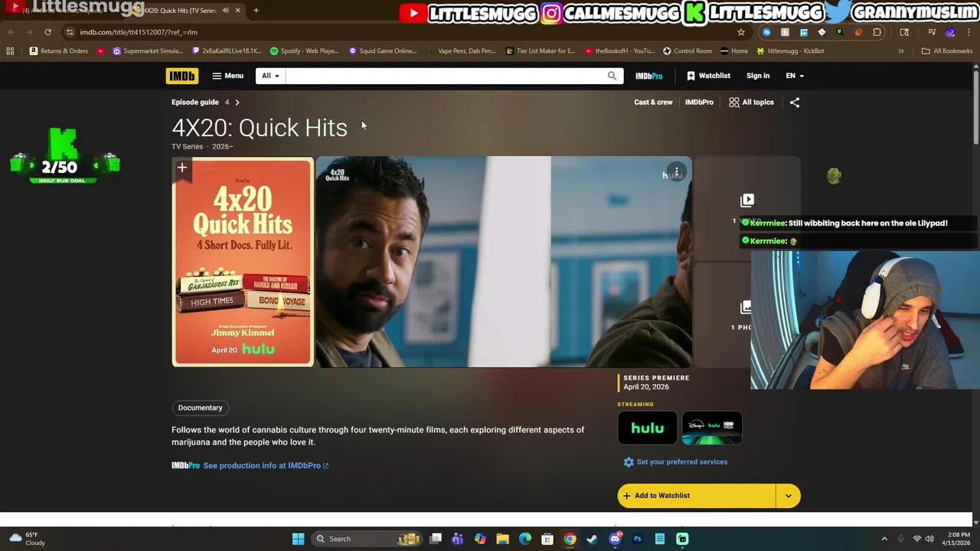This screenshot has width=980, height=551.
Task: Click the Hulu streaming tile
Action: pos(648,428)
